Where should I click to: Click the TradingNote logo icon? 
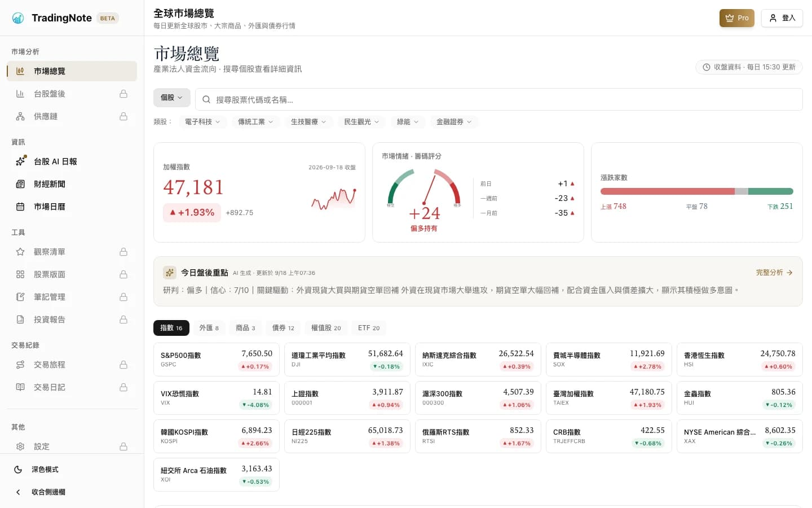pyautogui.click(x=18, y=18)
